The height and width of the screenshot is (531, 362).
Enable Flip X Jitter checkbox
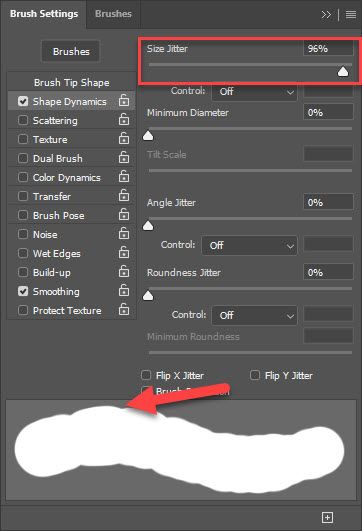(x=146, y=375)
